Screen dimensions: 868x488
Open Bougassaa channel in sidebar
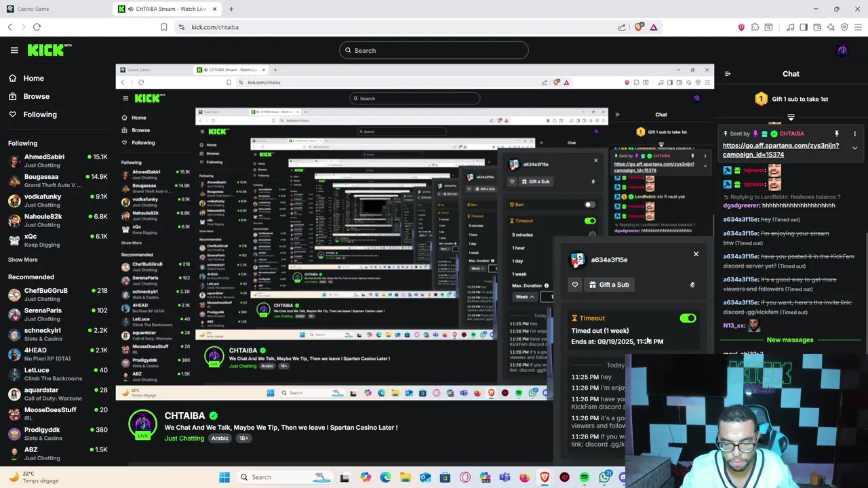[58, 181]
